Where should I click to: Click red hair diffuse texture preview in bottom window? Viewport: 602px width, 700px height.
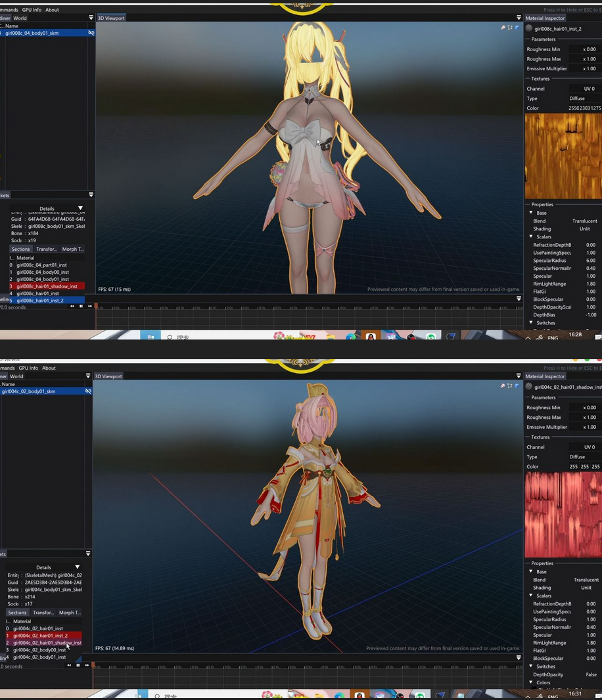tap(563, 515)
